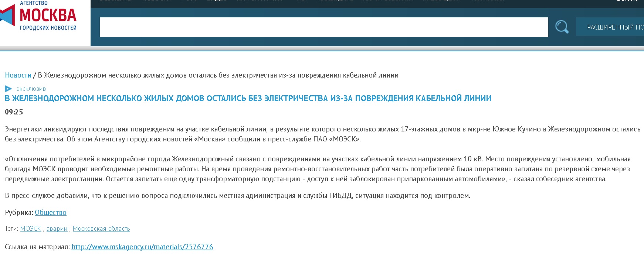Focus the site search input field
This screenshot has height=254, width=644.
tap(324, 27)
